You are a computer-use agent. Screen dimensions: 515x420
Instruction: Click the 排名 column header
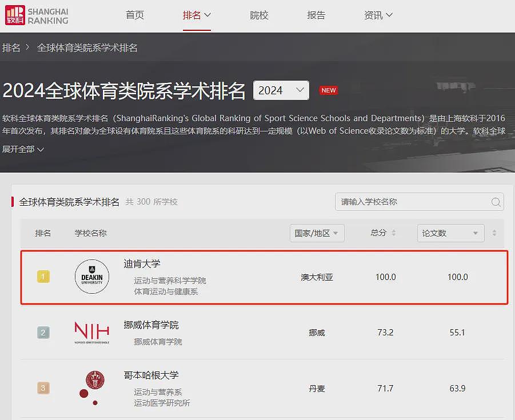pos(43,233)
